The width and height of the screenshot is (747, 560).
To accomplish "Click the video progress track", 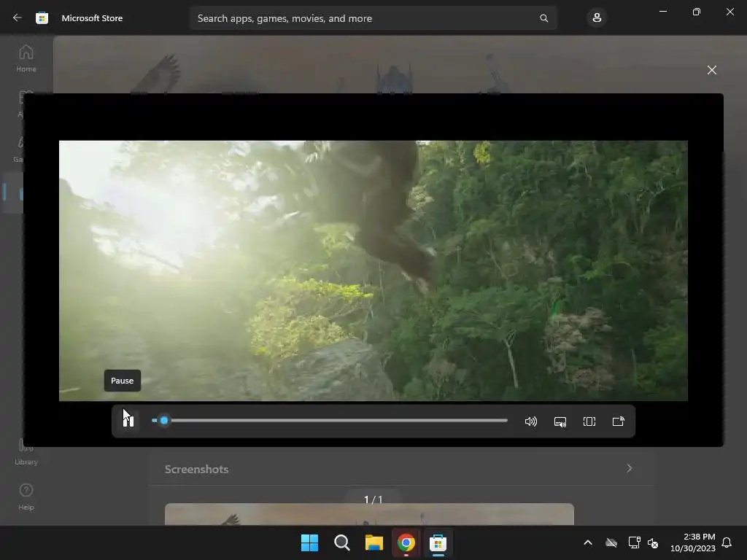I will [x=330, y=421].
